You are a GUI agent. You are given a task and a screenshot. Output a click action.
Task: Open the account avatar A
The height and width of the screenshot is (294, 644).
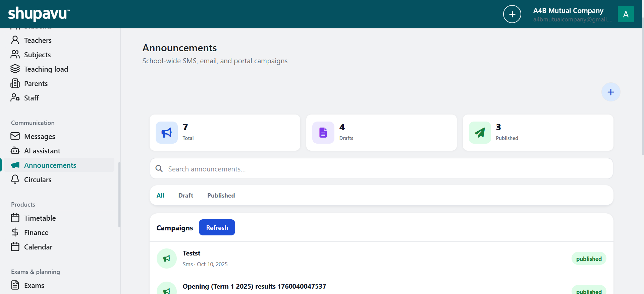[626, 14]
